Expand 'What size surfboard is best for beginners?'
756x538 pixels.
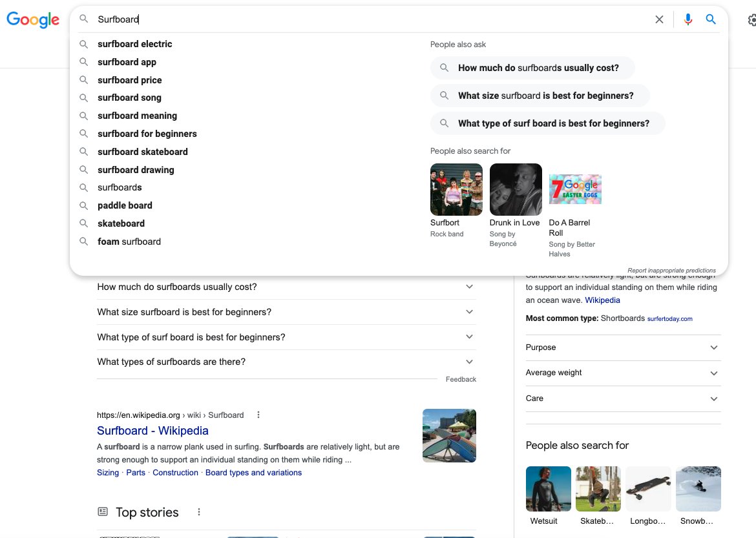286,312
